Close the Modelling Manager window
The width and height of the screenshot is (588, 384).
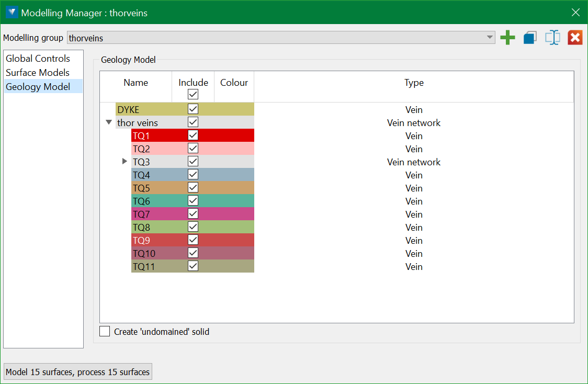point(575,13)
